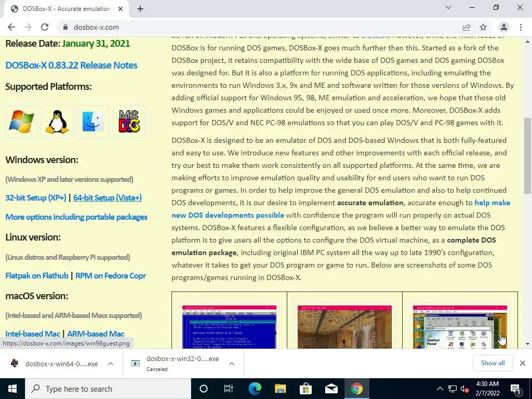The image size is (532, 399).
Task: Go back with the browser back arrow
Action: (11, 27)
